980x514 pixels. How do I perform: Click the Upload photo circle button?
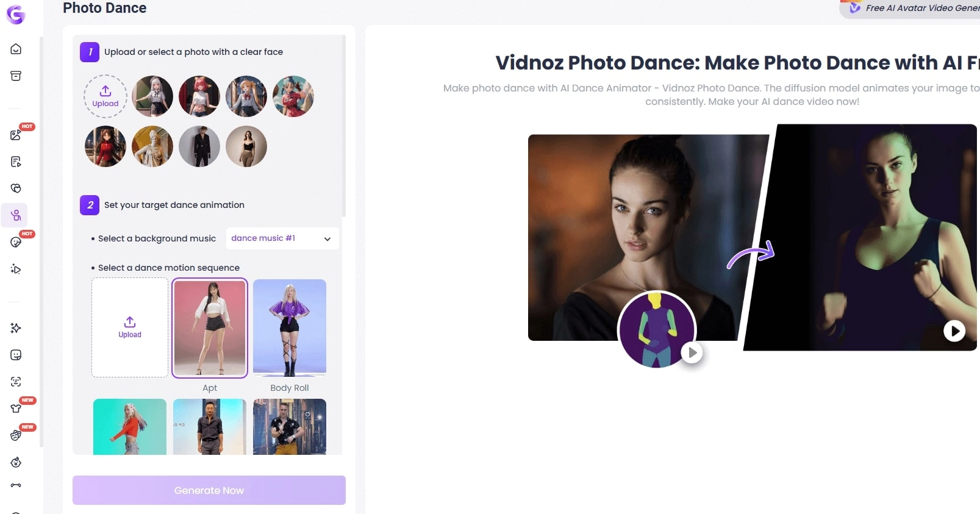(106, 96)
